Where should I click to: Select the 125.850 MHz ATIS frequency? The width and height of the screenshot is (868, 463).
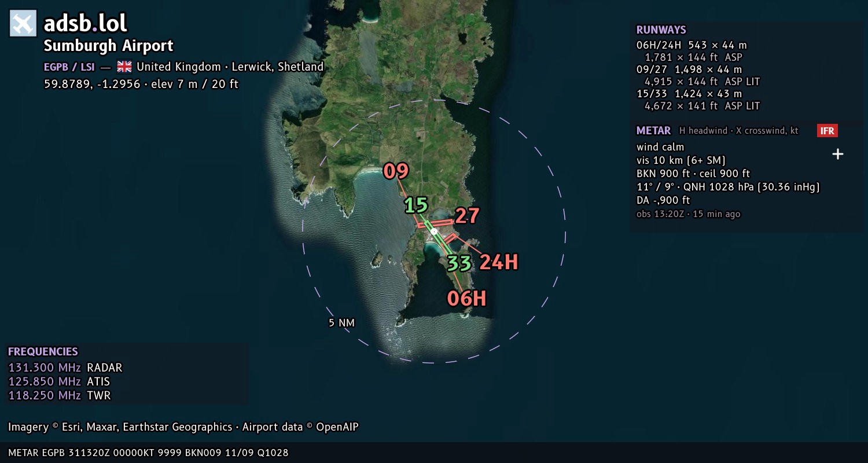59,381
